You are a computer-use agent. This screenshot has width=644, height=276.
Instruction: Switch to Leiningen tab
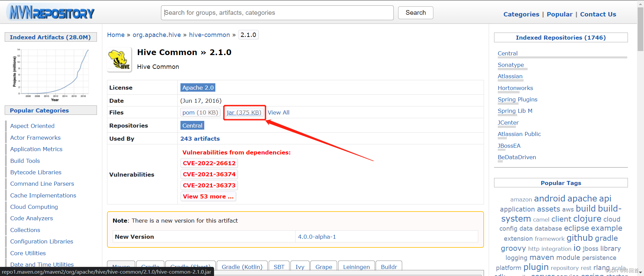(356, 266)
